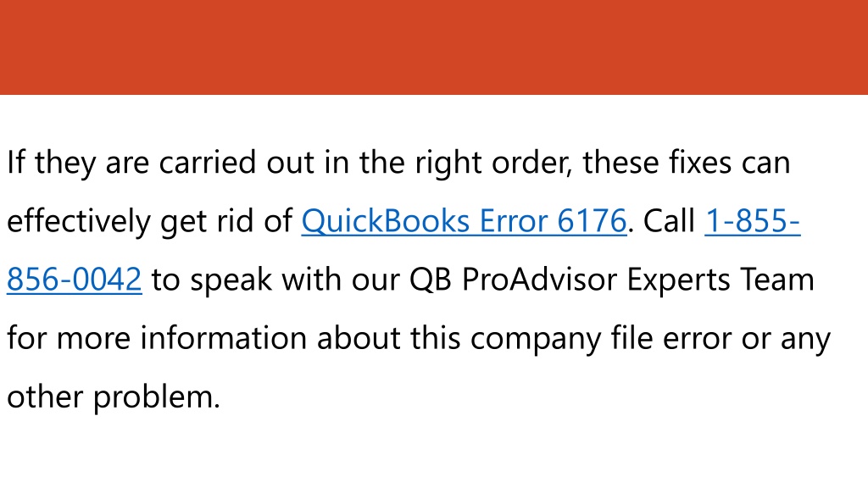
Task: Click the word effectively
Action: [x=79, y=221]
